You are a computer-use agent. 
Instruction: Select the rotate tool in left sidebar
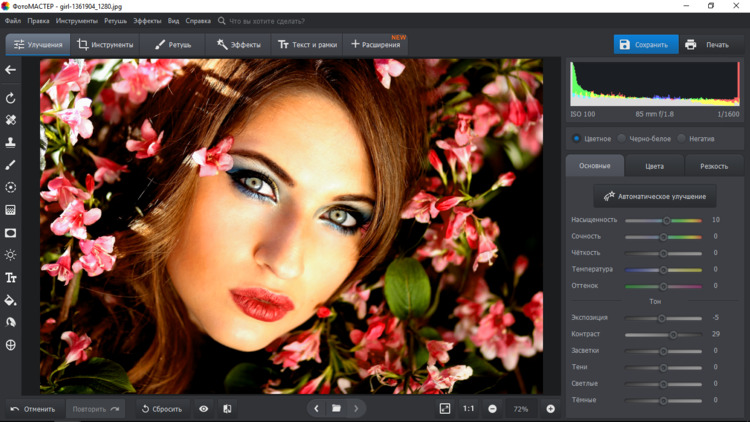coord(11,98)
